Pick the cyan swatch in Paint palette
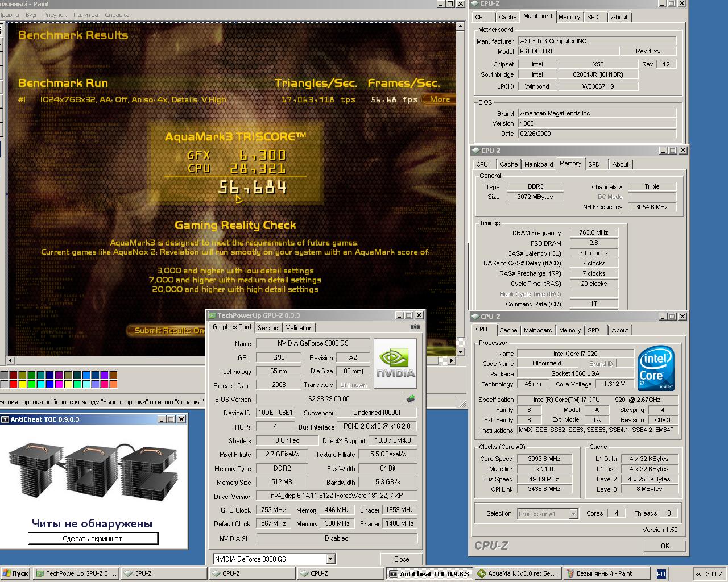The image size is (728, 582). click(x=41, y=384)
